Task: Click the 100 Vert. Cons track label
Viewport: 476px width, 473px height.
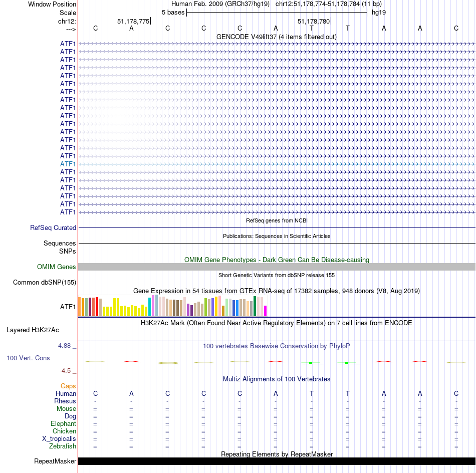Action: click(x=28, y=358)
